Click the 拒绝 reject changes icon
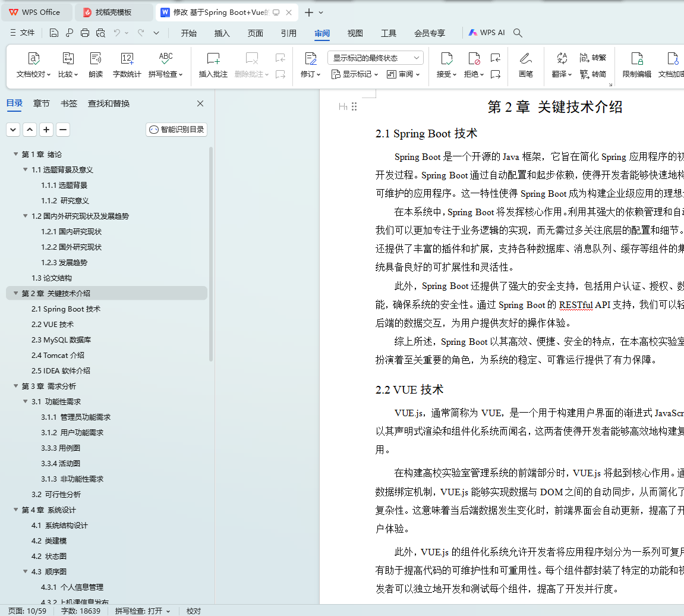The height and width of the screenshot is (616, 684). (x=474, y=58)
